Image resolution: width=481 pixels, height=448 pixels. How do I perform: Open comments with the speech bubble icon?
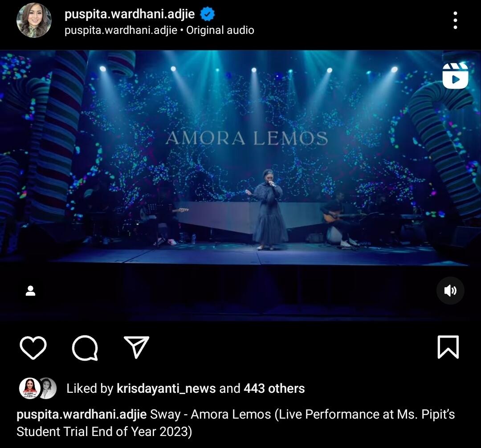85,347
